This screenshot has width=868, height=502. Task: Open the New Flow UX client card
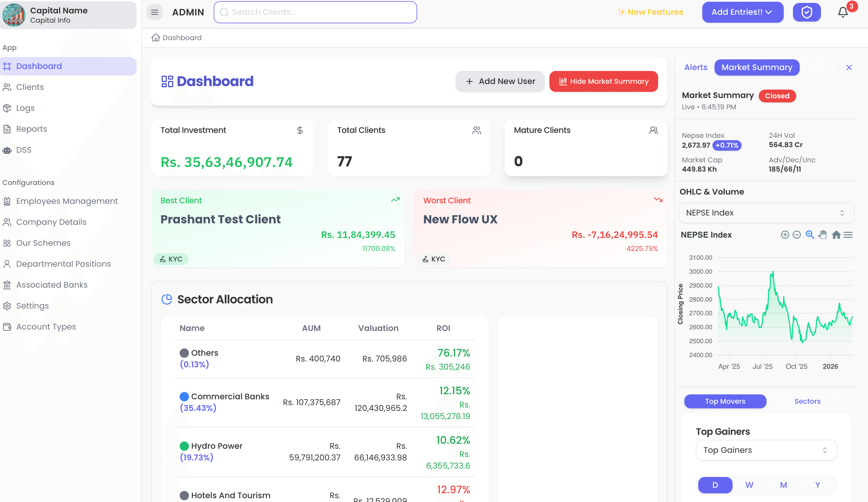click(540, 229)
